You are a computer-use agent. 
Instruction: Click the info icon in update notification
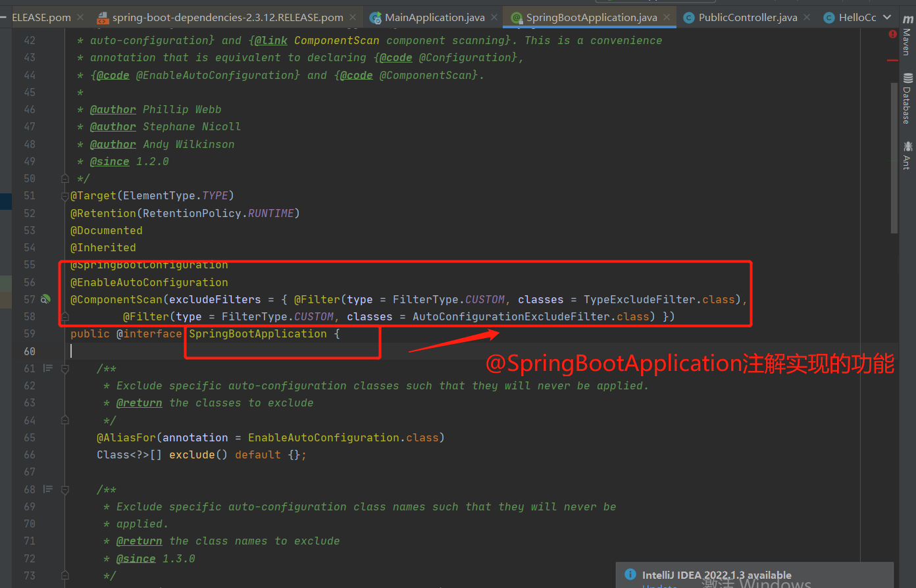pos(630,574)
